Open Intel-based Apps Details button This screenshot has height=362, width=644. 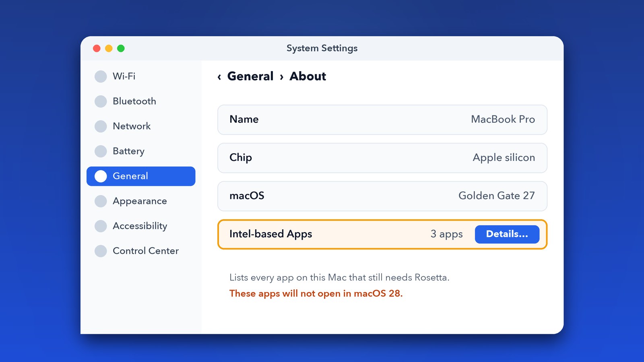click(507, 234)
